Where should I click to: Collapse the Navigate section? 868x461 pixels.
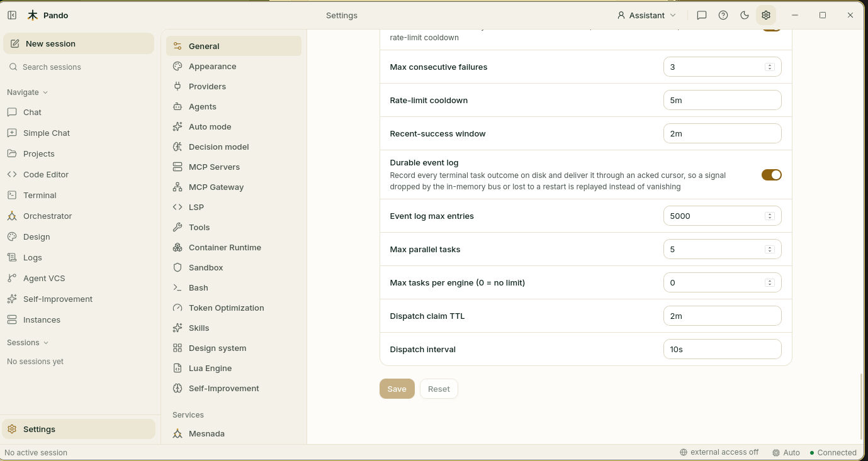pos(28,92)
